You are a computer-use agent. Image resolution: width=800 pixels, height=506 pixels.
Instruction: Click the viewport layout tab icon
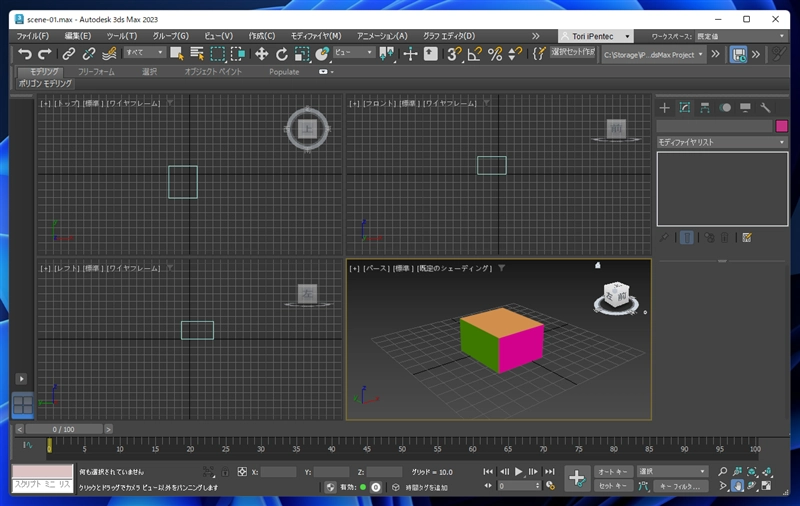click(22, 406)
